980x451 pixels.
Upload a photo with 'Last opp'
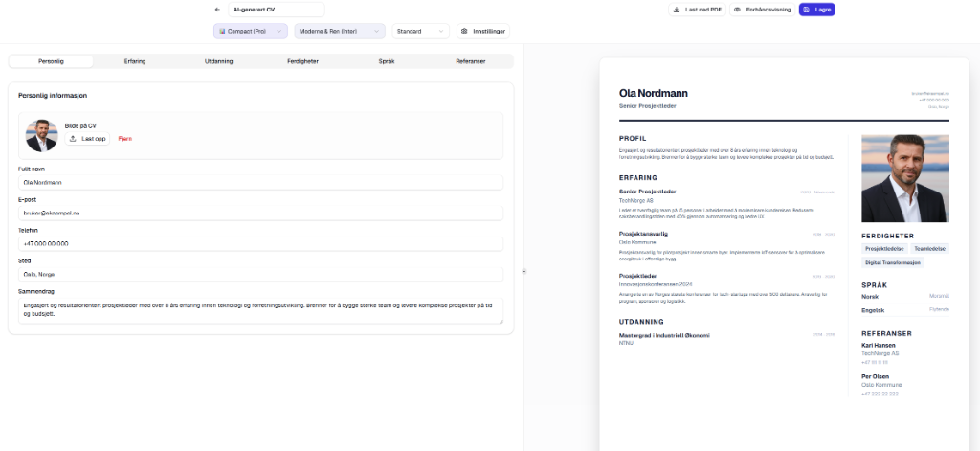[87, 139]
